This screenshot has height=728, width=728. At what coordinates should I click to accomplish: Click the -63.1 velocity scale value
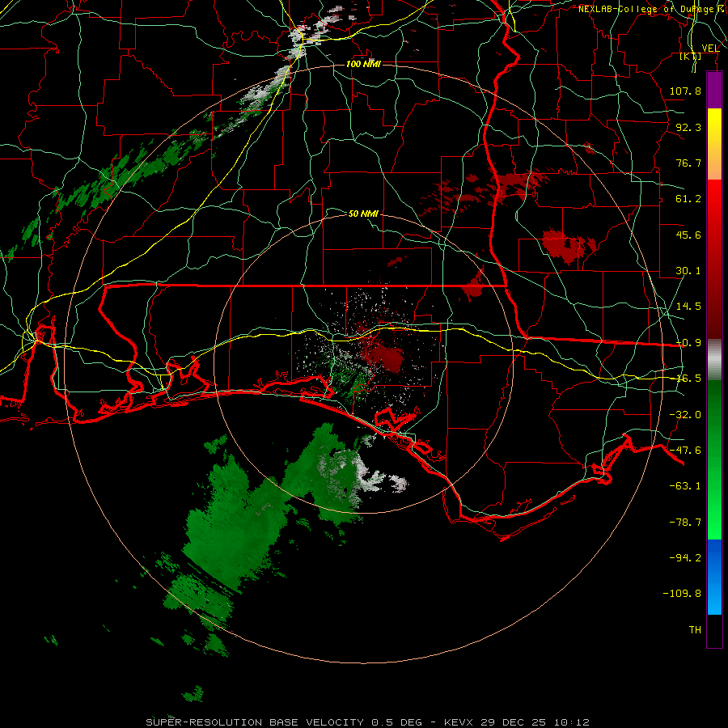click(x=685, y=486)
